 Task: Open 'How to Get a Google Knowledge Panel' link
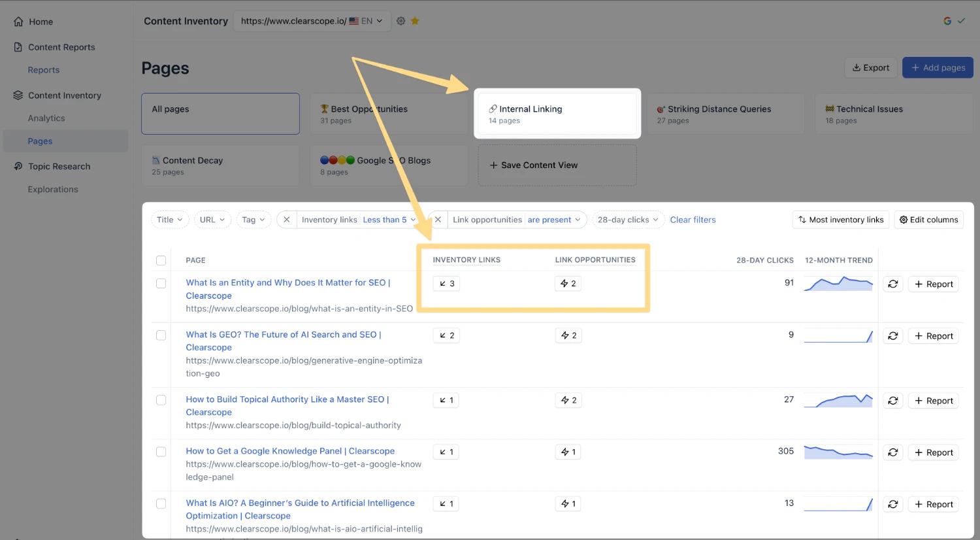tap(290, 451)
